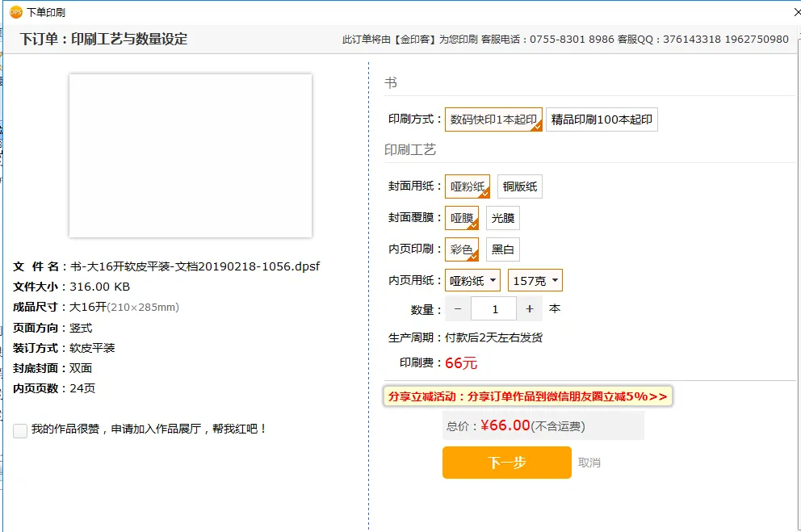The width and height of the screenshot is (801, 532).
Task: Open the 哑粉纸 inner paper dropdown
Action: point(472,280)
